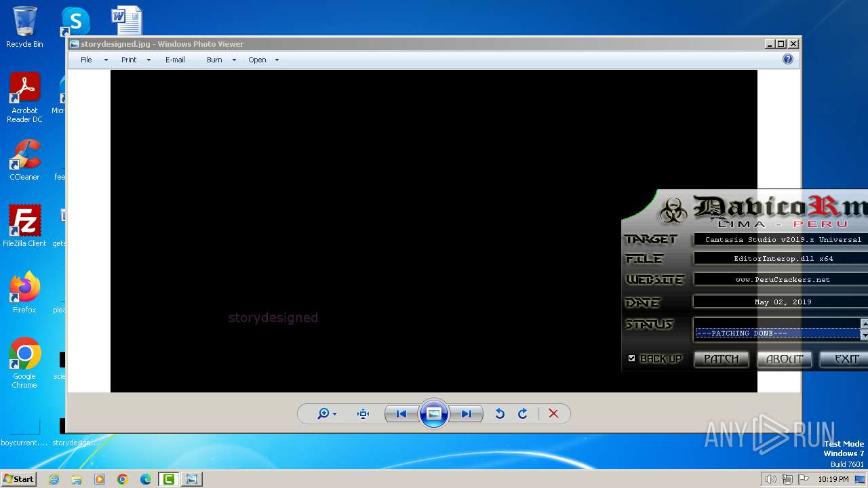The image size is (868, 488).
Task: Delete the current image with the red X
Action: (553, 413)
